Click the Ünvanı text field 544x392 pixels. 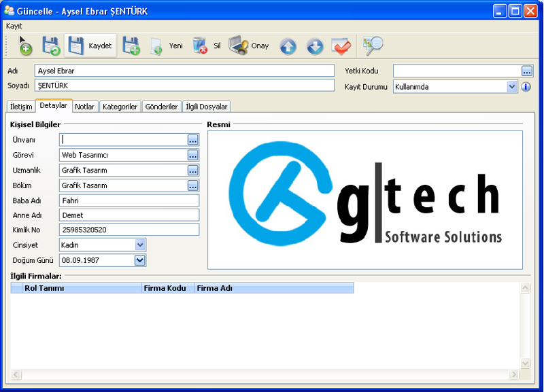pos(124,140)
